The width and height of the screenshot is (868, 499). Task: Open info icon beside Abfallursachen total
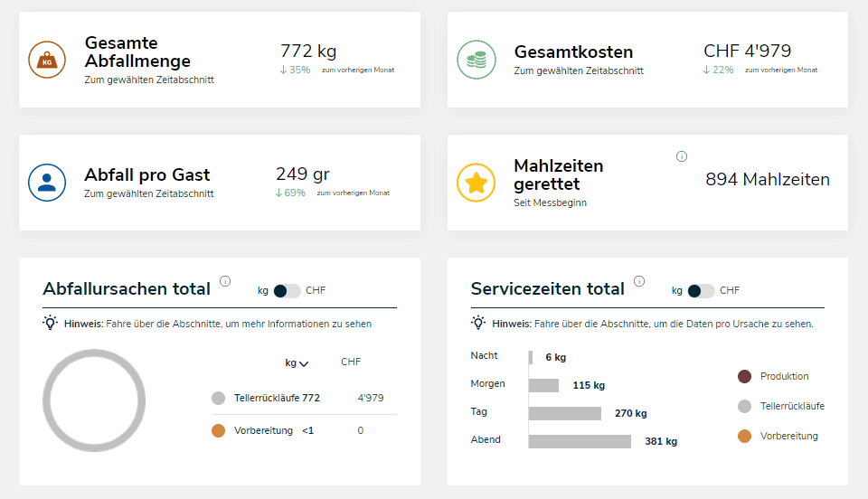[x=225, y=281]
